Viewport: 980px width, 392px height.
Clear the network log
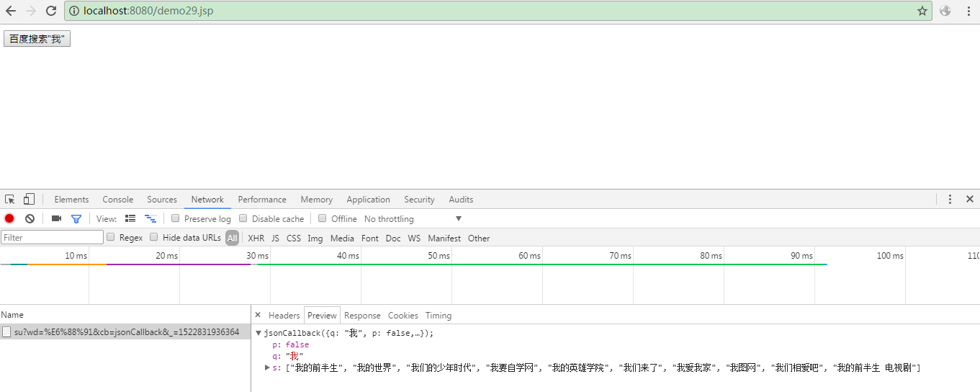pyautogui.click(x=30, y=218)
